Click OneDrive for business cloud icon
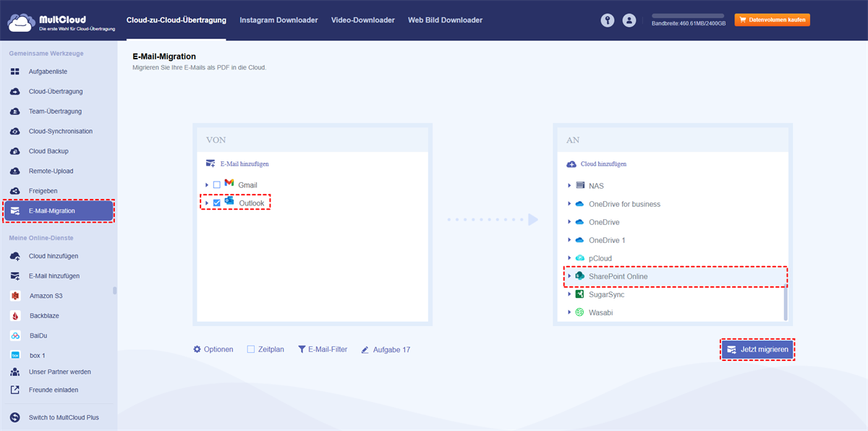The image size is (868, 431). click(579, 204)
